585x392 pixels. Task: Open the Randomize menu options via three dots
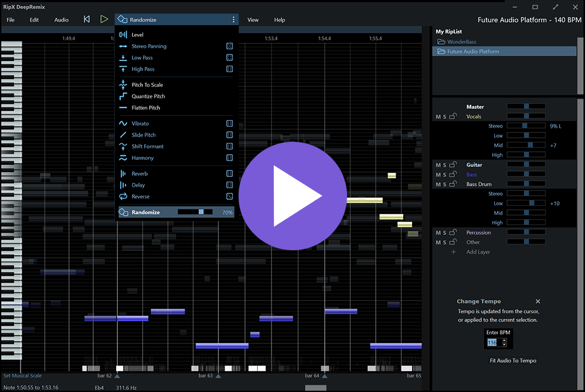(233, 19)
